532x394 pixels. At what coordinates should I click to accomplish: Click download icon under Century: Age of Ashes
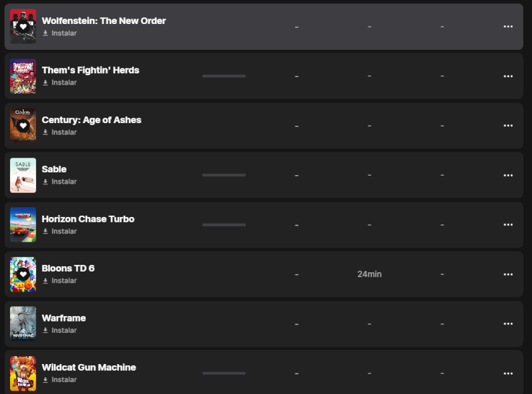click(45, 132)
